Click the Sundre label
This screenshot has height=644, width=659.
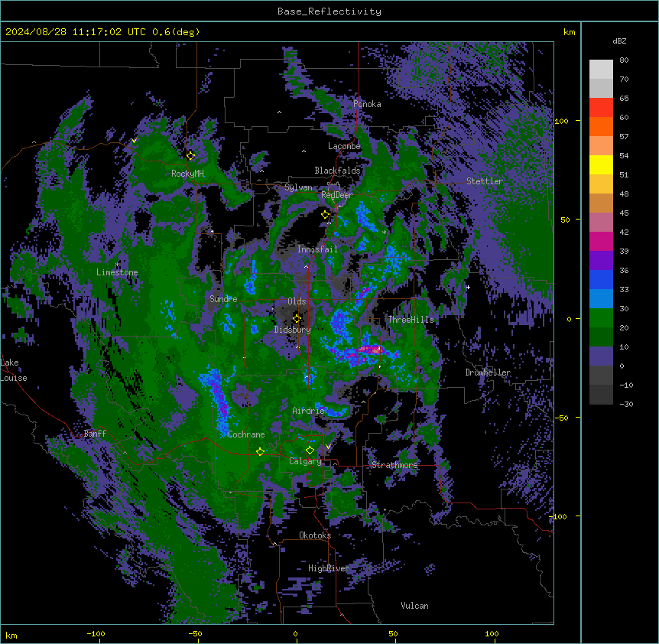point(223,299)
